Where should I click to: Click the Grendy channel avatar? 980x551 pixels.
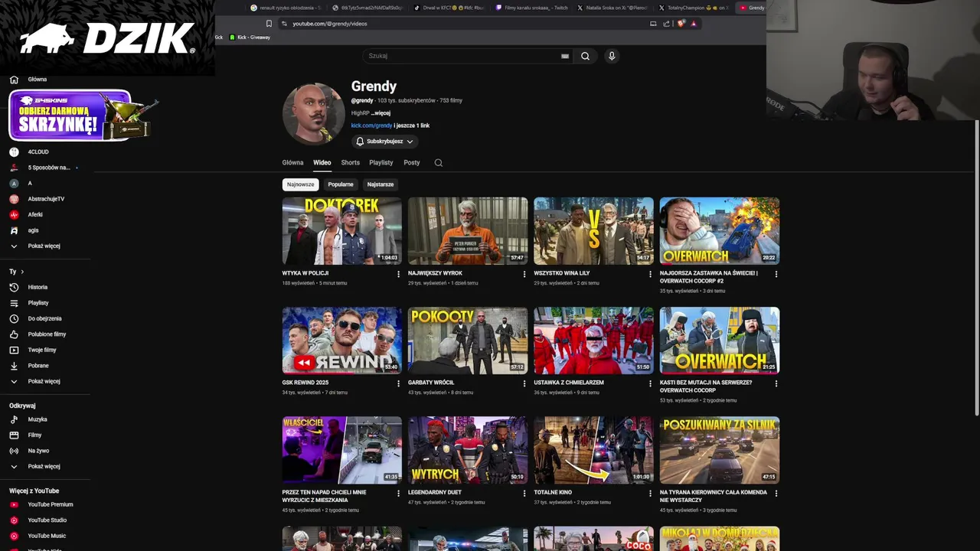pos(313,113)
